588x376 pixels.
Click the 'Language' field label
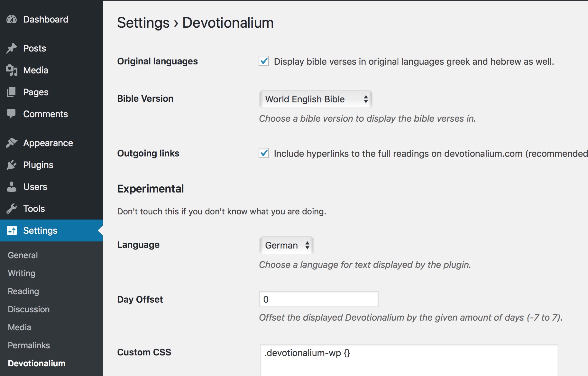pyautogui.click(x=138, y=245)
